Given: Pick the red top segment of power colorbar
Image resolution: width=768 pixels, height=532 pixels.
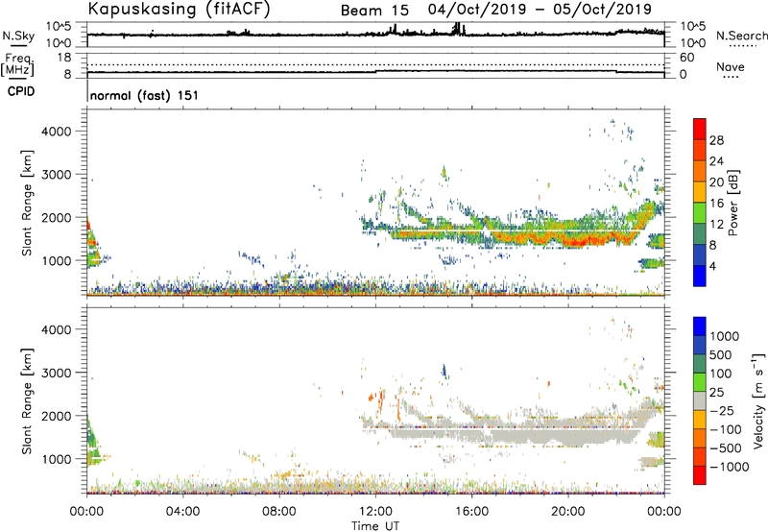Looking at the screenshot, I should 700,129.
